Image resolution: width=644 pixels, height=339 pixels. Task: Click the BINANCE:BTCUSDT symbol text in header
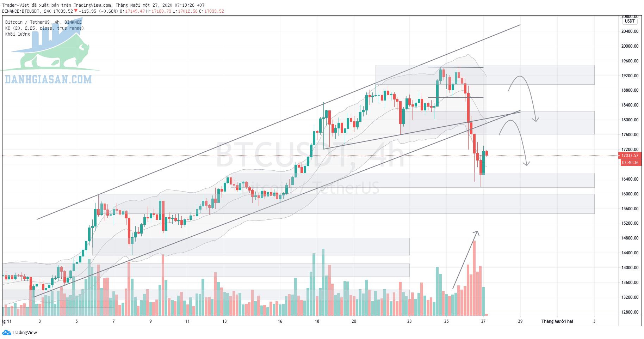tap(22, 11)
